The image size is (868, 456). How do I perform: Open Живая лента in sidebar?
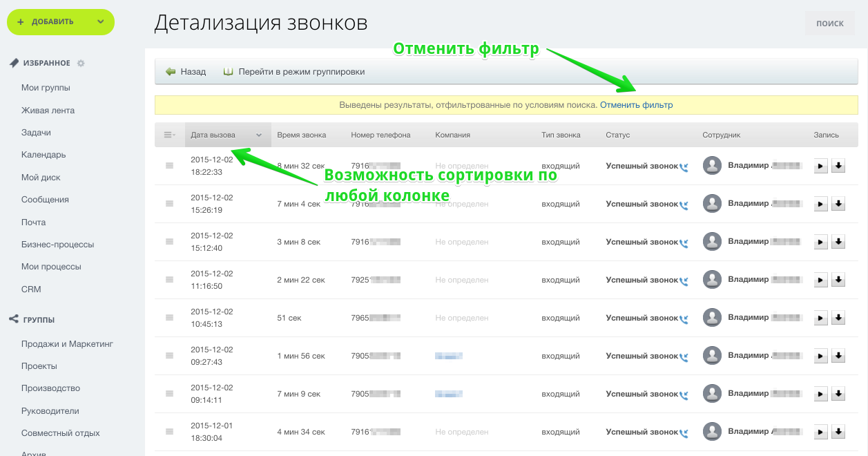(48, 110)
